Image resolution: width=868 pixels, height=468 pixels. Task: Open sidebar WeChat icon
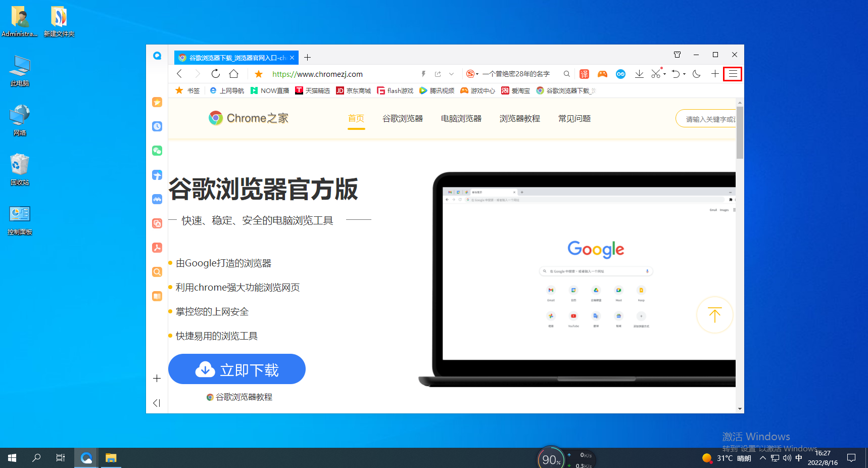point(157,151)
